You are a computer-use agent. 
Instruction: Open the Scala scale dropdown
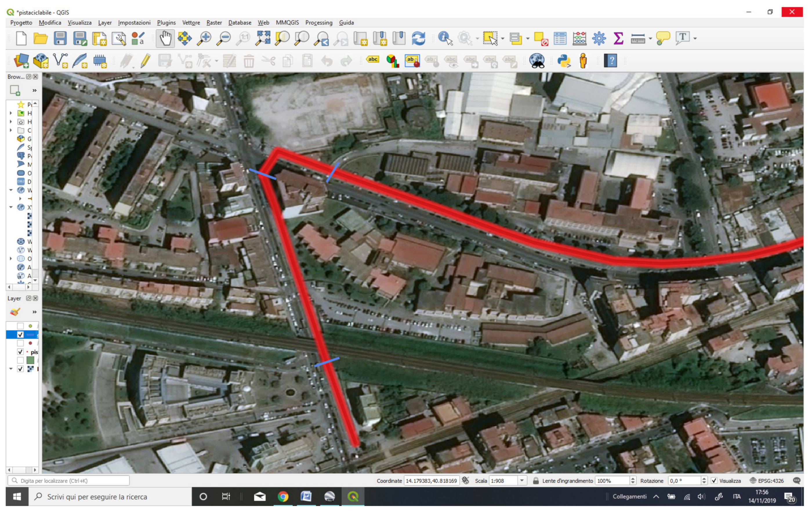[522, 481]
